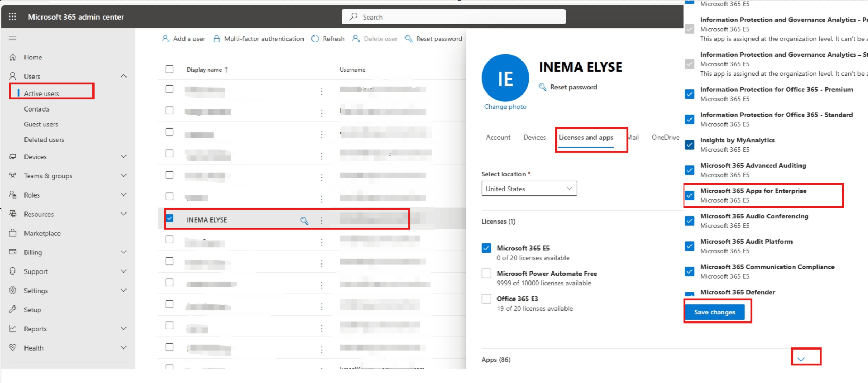Collapse the Apps (86) section chevron
This screenshot has height=383, width=868.
click(801, 359)
